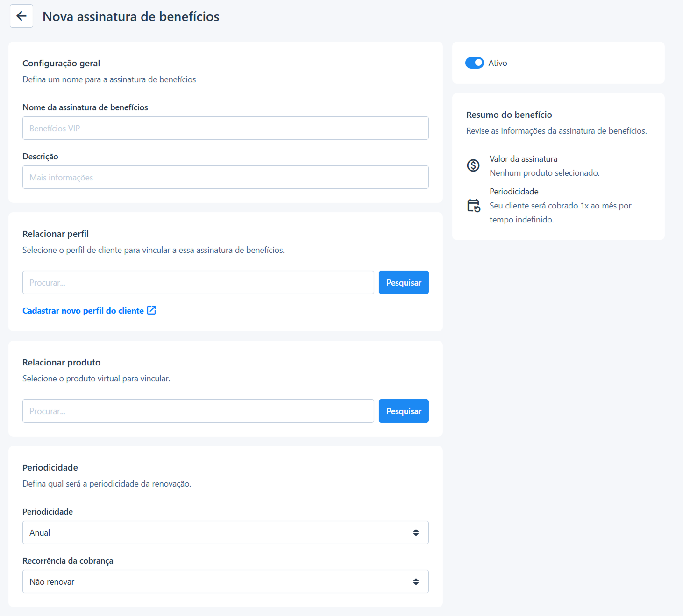Click the 'Ativo' label text
The width and height of the screenshot is (683, 616).
pos(498,63)
